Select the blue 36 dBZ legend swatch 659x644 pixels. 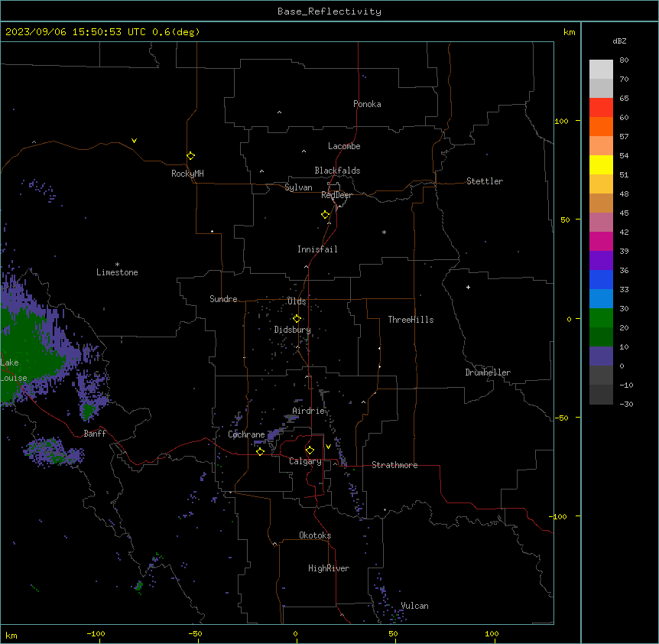click(x=601, y=279)
